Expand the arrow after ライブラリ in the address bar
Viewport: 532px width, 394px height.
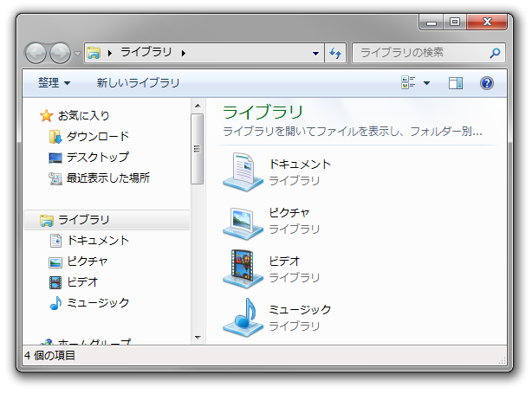(x=184, y=53)
